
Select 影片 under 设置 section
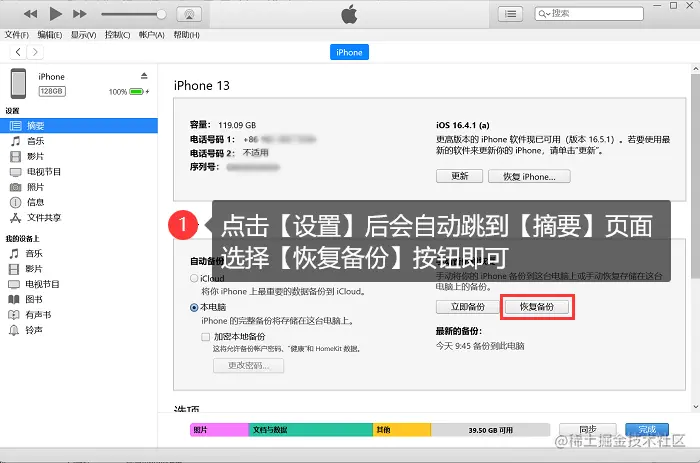(79, 156)
